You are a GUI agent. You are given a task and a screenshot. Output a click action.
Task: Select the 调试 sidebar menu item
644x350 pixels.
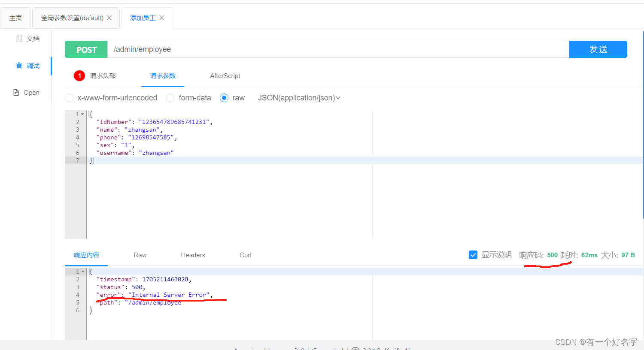27,66
